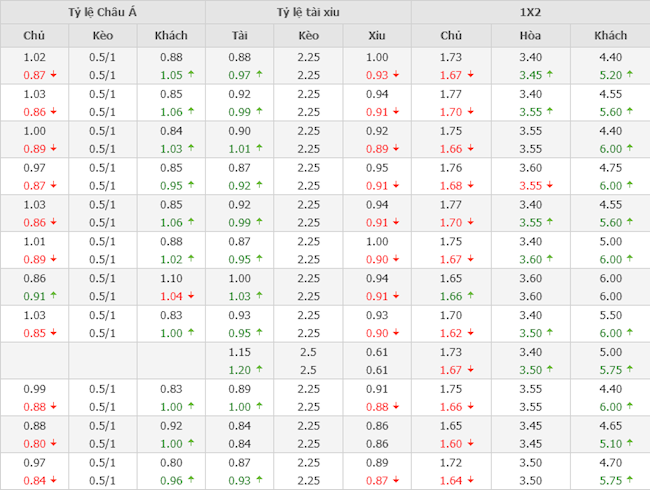
Task: Click the Tài column header
Action: tap(240, 35)
